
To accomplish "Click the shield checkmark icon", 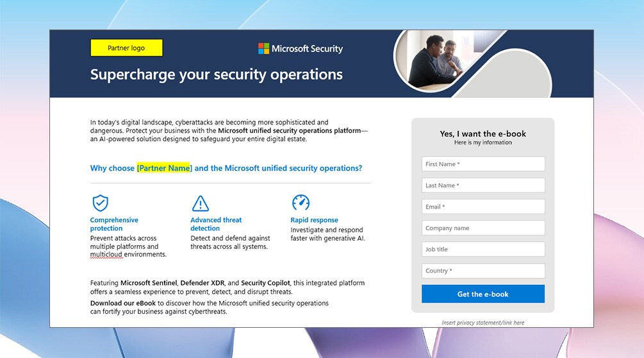I will pyautogui.click(x=100, y=203).
